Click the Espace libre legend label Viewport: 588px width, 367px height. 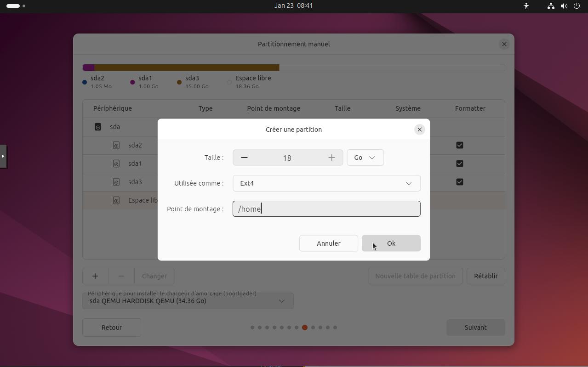tap(253, 78)
